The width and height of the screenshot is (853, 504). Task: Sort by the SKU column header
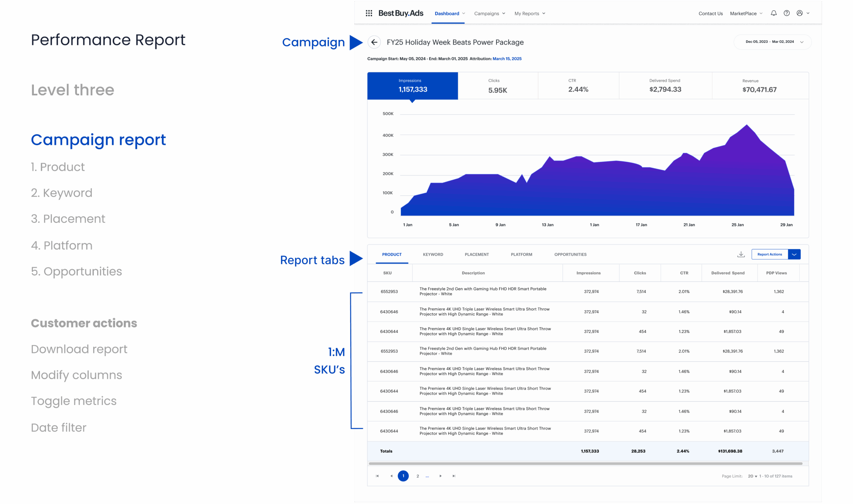pos(387,273)
